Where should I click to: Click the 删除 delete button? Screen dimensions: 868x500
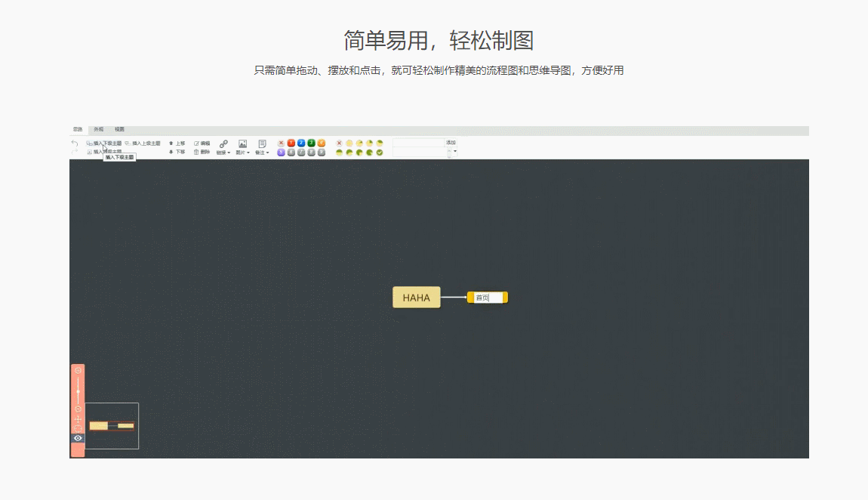coord(202,152)
